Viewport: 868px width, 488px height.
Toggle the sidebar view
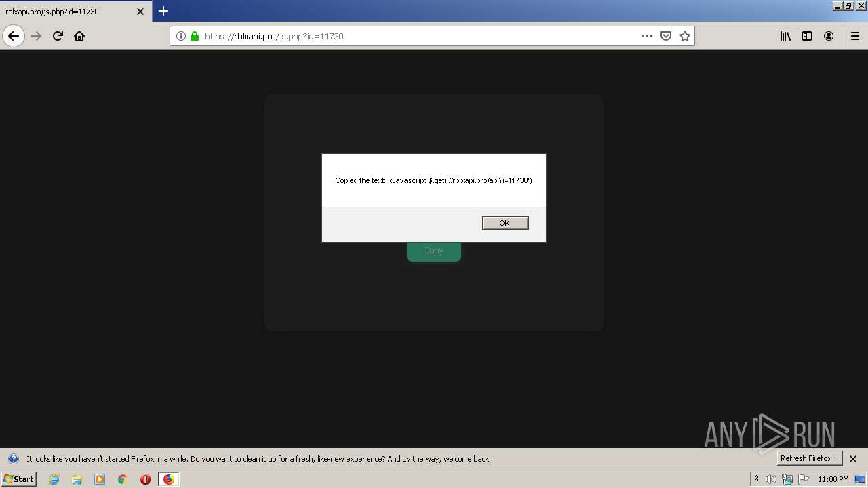point(807,36)
